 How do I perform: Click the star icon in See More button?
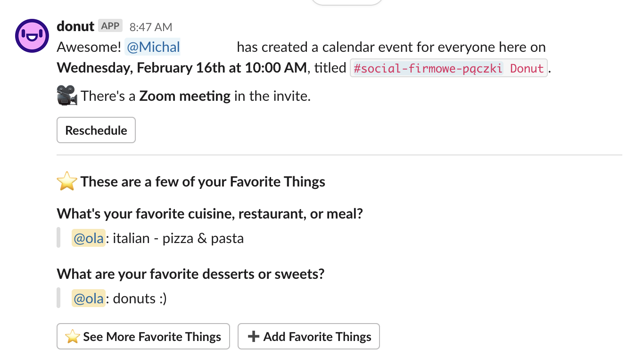click(73, 336)
